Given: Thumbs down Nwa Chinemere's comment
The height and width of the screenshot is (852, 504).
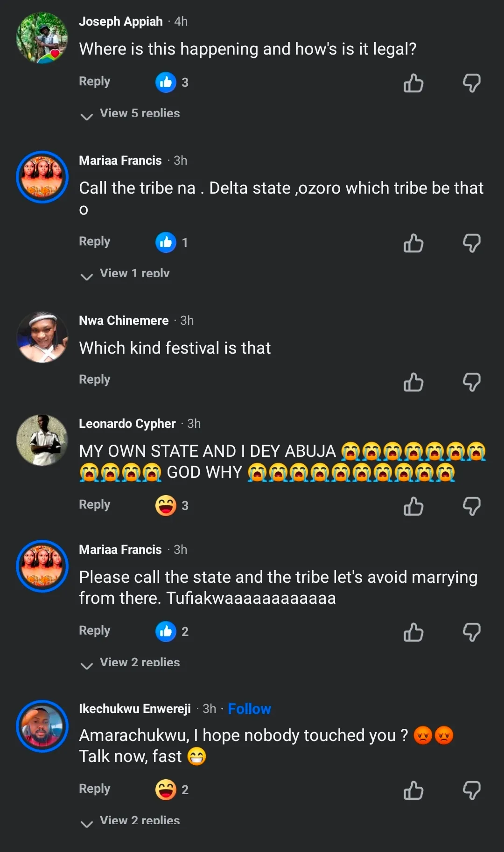Looking at the screenshot, I should click(471, 382).
